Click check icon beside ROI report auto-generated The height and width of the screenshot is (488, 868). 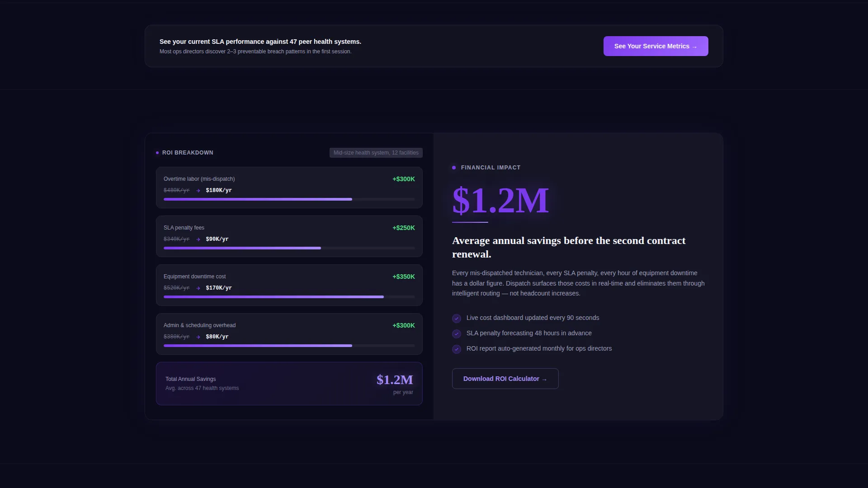pyautogui.click(x=457, y=349)
